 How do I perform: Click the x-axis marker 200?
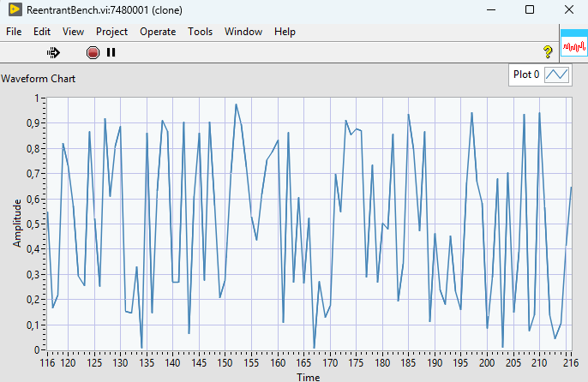coord(487,363)
